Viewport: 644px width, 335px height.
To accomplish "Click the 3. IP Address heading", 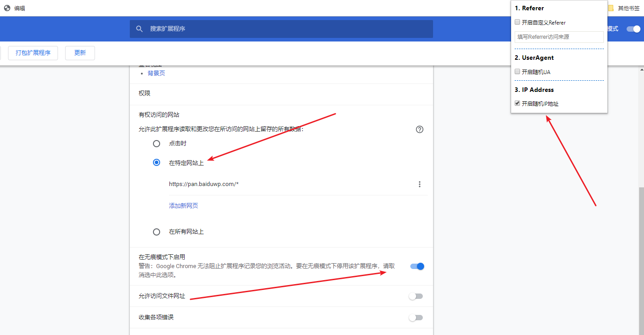I will click(534, 90).
